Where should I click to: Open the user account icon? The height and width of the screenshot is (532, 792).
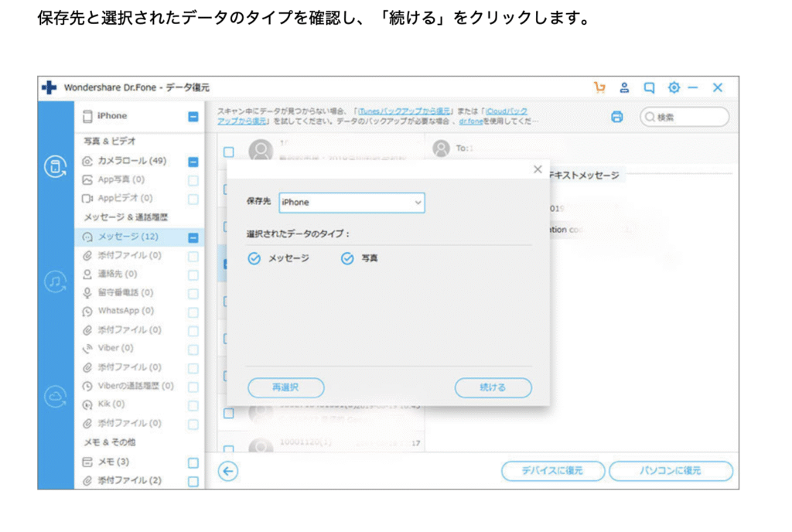pos(624,87)
